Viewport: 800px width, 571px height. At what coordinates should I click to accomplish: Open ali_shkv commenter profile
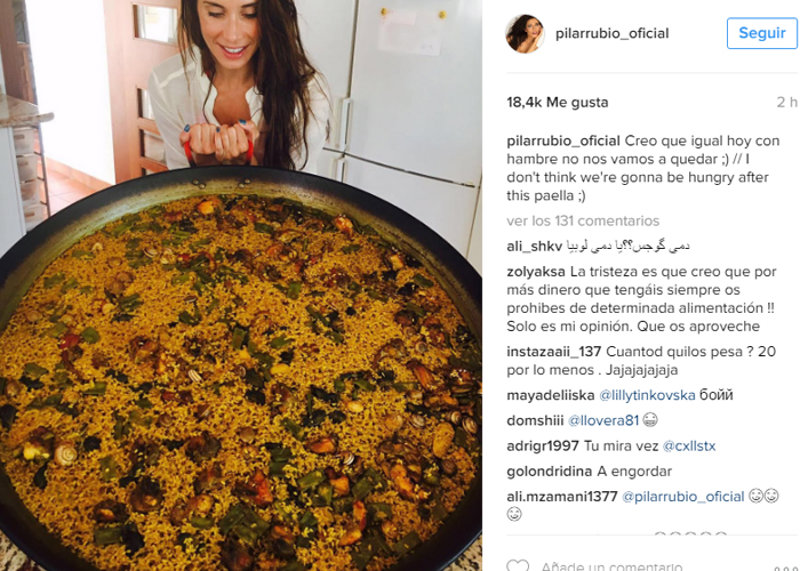click(x=534, y=246)
